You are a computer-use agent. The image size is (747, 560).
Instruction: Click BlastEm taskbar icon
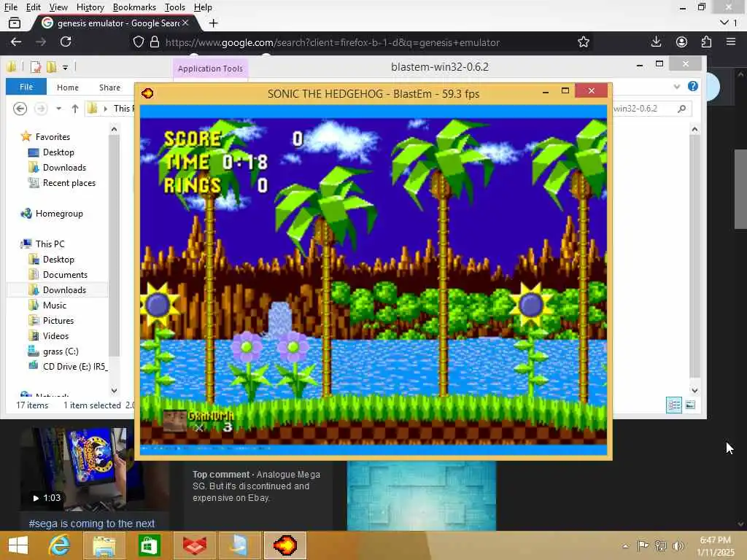(285, 545)
